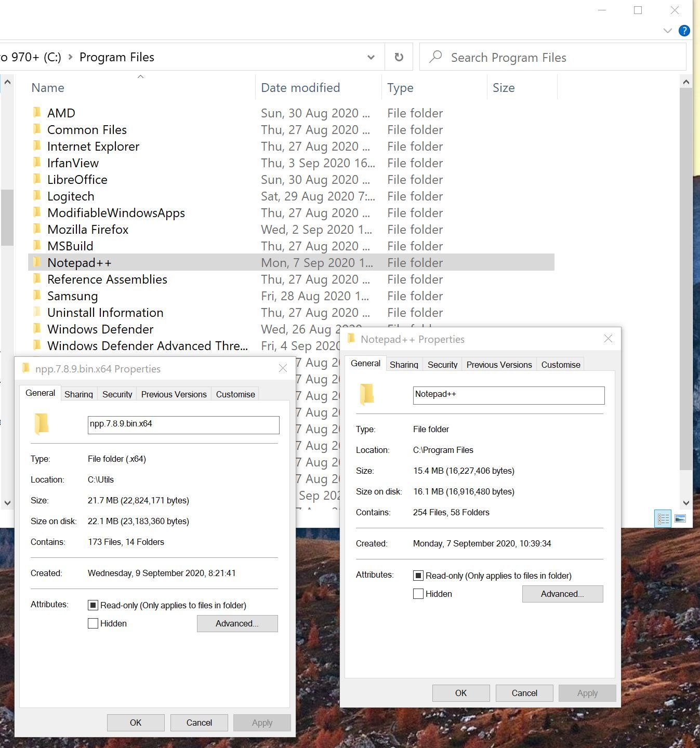Open the address bar history dropdown
The image size is (700, 748).
point(371,57)
